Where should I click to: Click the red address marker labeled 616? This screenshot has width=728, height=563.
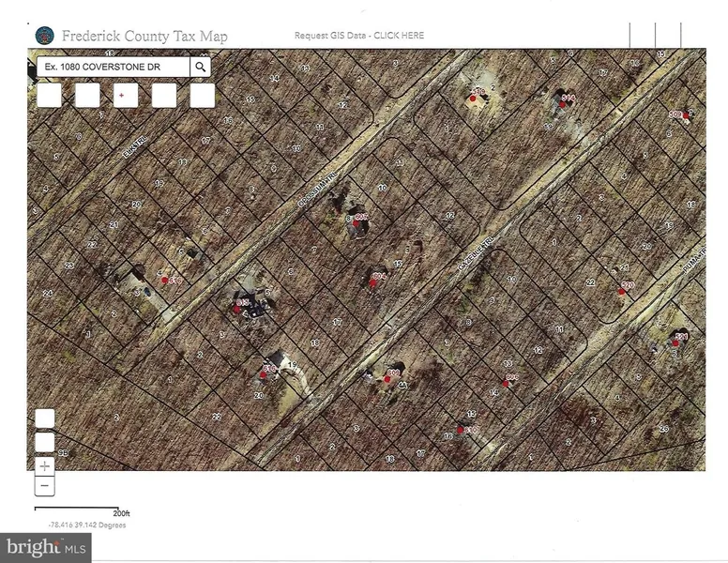[x=165, y=280]
